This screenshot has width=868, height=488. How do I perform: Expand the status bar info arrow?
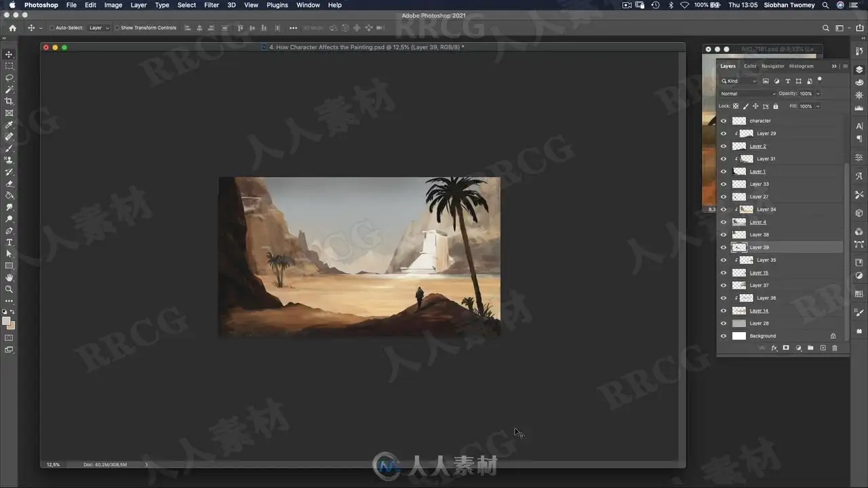pyautogui.click(x=146, y=464)
